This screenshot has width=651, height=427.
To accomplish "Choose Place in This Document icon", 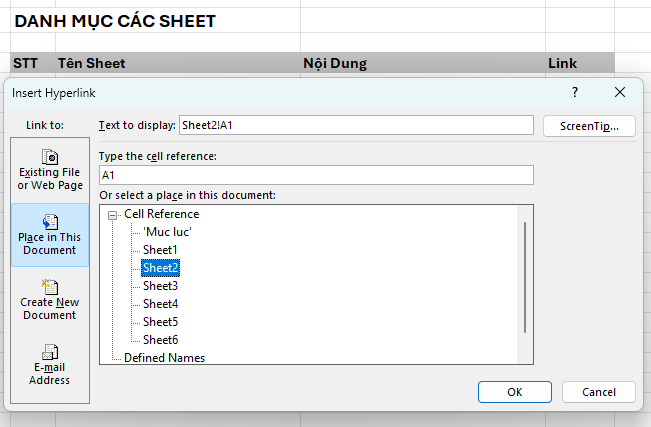I will (50, 235).
